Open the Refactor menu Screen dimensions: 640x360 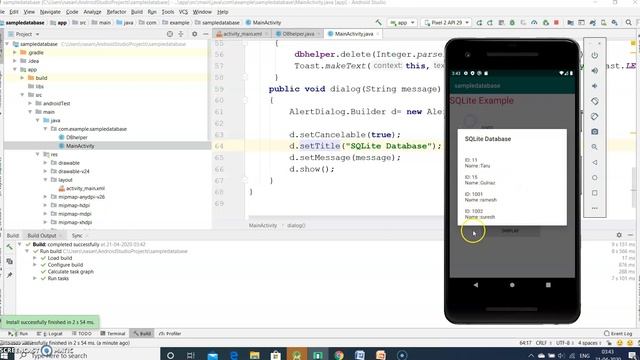click(116, 12)
